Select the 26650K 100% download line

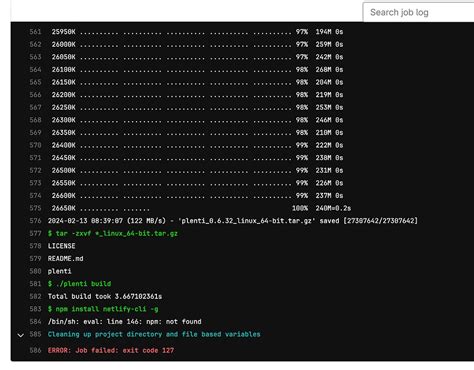(201, 208)
